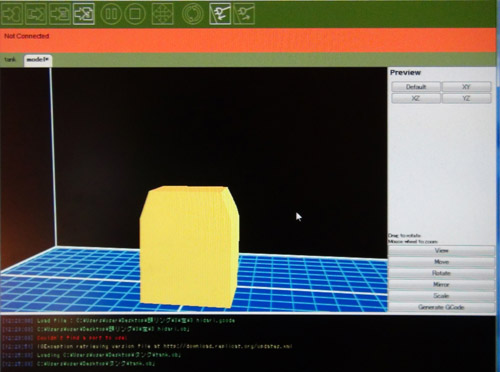Click the first arrow build icon in toolbar
500x372 pixels.
pyautogui.click(x=12, y=14)
